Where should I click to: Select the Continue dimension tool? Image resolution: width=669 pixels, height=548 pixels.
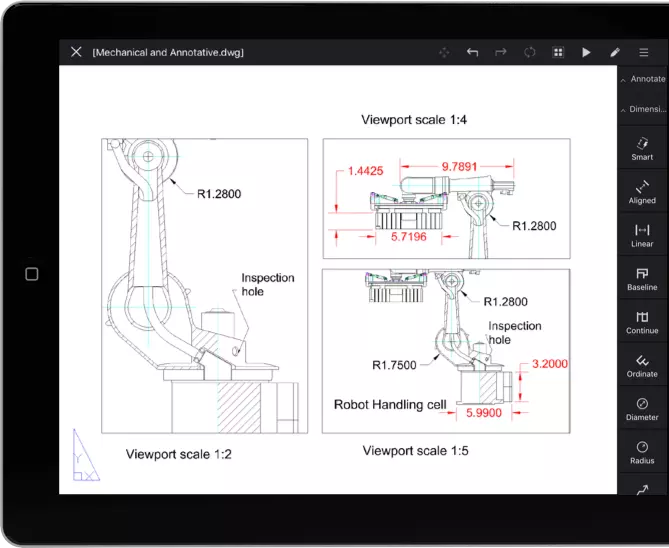tap(642, 323)
